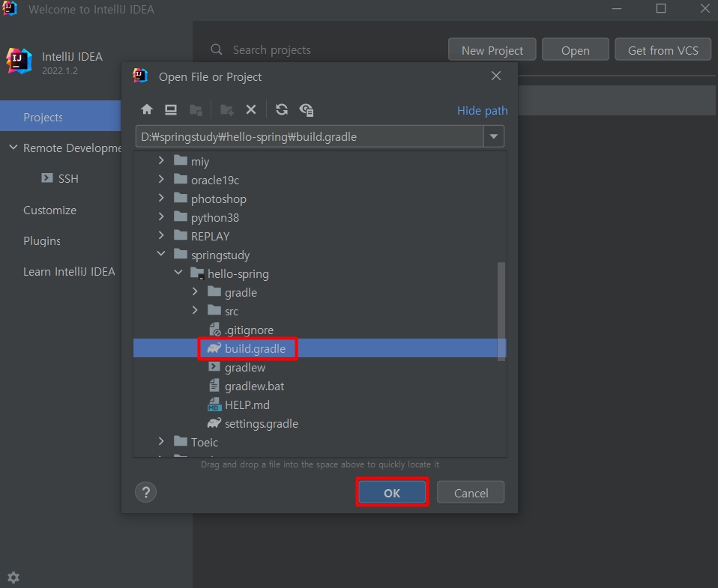The width and height of the screenshot is (718, 588).
Task: Select the miy folder name
Action: click(200, 162)
